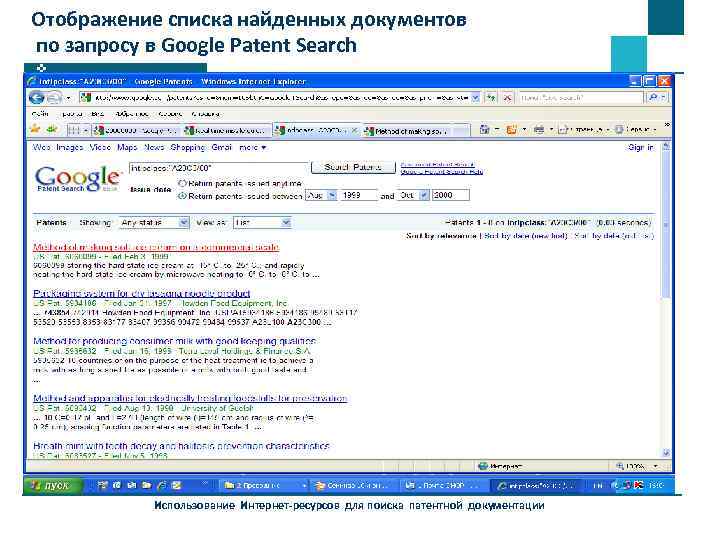Click 'Sort by date (new first)' link

coord(526,236)
